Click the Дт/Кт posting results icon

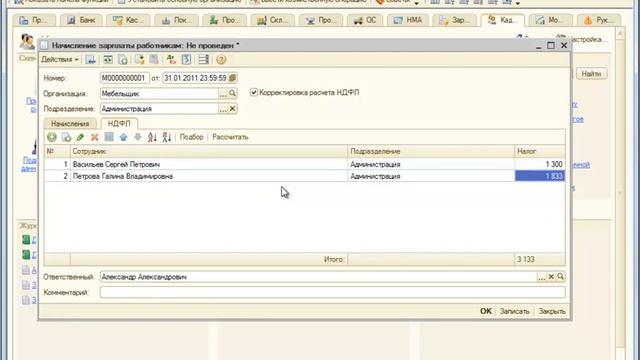tap(171, 60)
